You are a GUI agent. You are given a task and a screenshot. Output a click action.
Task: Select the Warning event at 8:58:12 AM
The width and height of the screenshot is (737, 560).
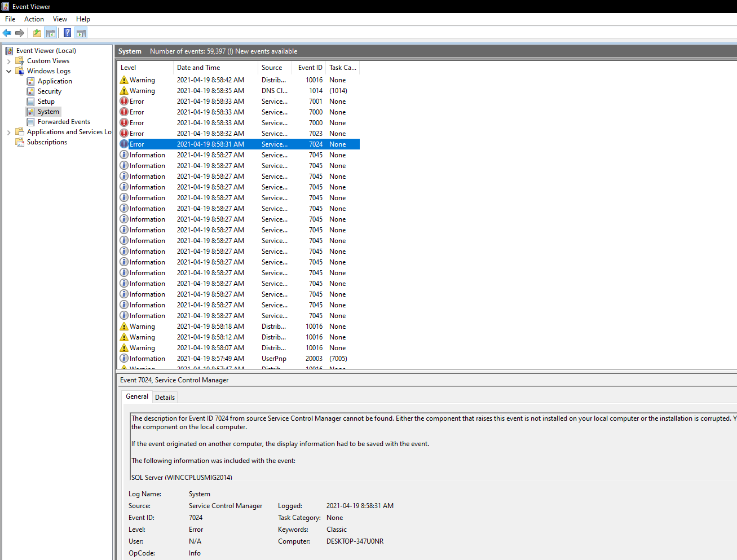tap(239, 337)
